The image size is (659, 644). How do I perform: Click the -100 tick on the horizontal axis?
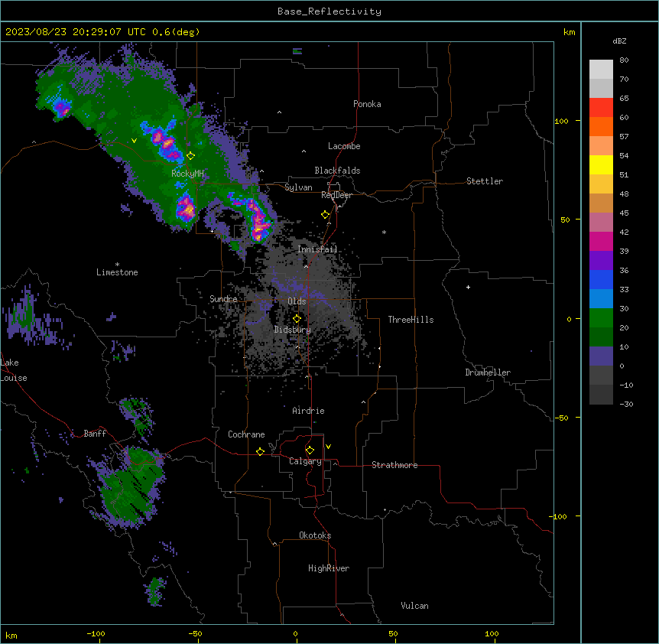[x=96, y=633]
